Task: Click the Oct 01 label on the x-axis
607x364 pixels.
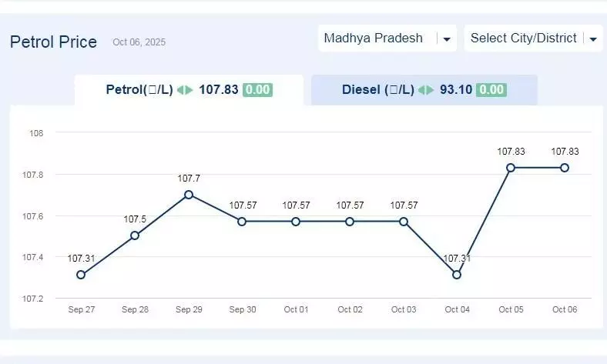Action: (296, 310)
